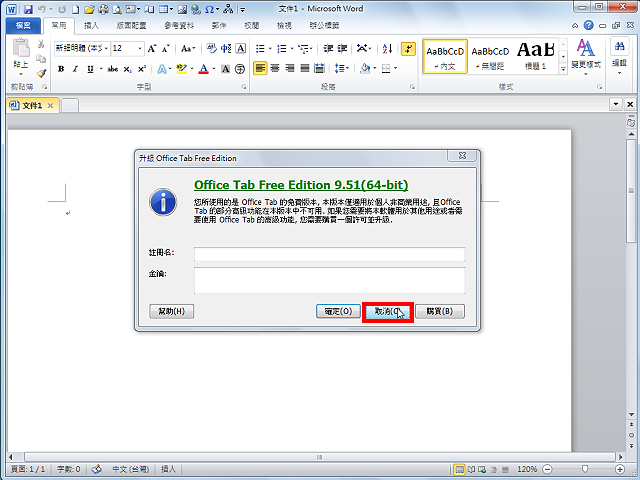Click the Character Border icon
The height and width of the screenshot is (480, 640).
tap(241, 49)
